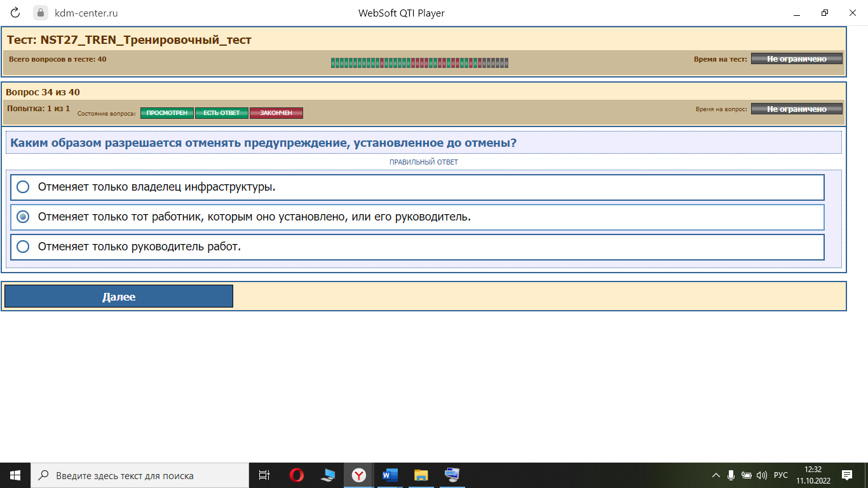Switch the РУС input language indicator

781,475
